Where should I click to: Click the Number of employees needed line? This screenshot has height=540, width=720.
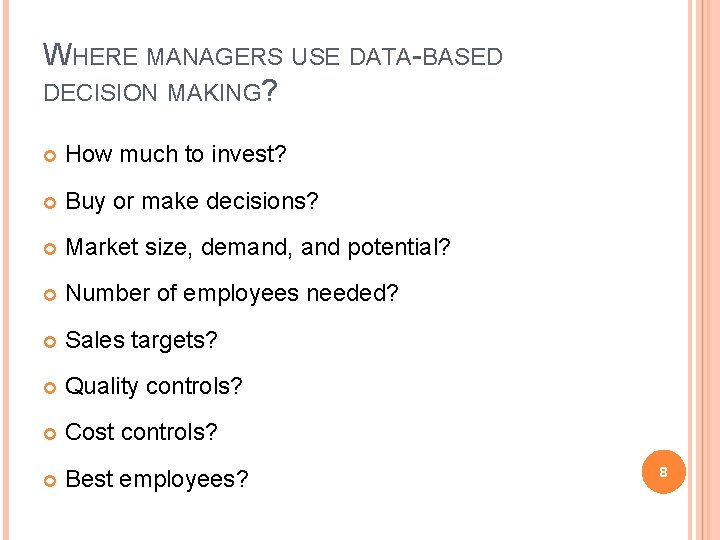(x=232, y=294)
